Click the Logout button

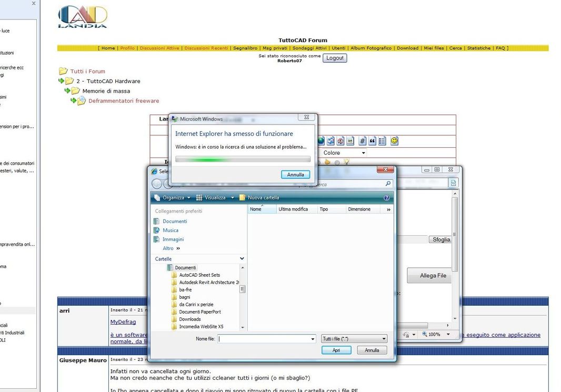tap(335, 58)
